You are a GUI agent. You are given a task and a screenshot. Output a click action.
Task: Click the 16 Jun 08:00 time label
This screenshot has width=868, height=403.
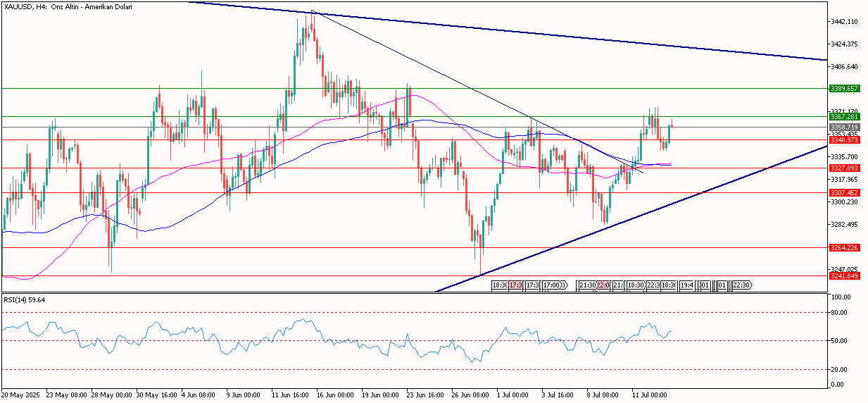pos(336,395)
